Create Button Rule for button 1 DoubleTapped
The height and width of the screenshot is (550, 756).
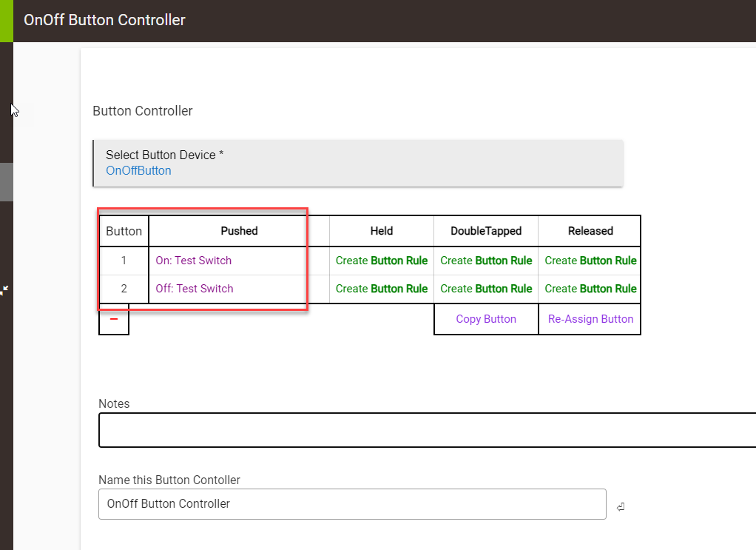pos(486,261)
